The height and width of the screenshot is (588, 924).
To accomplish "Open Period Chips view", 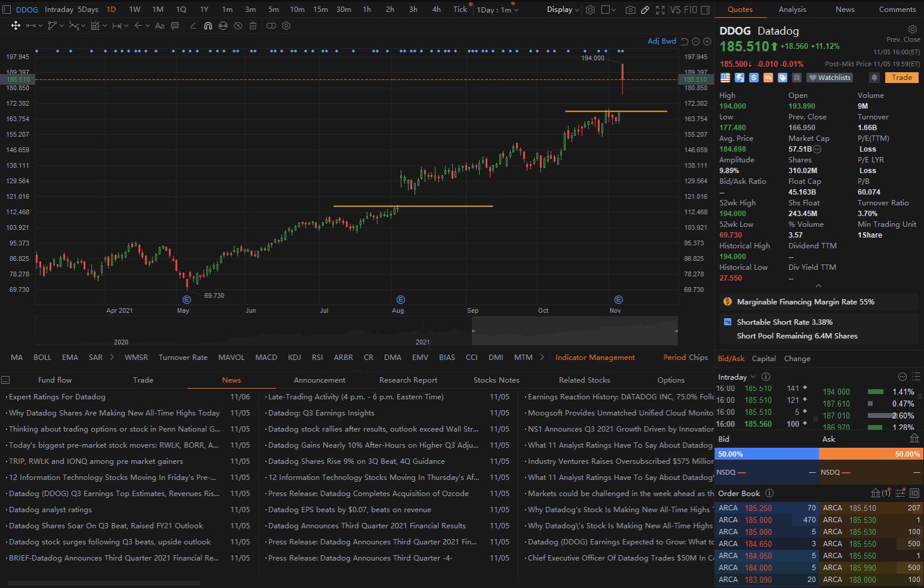I will coord(686,358).
